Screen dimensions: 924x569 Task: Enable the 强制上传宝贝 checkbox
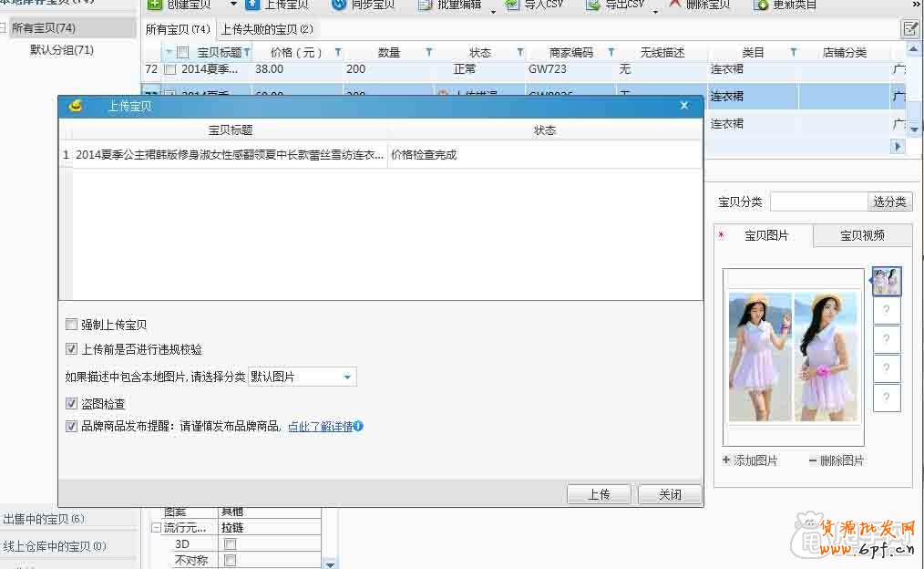click(72, 325)
